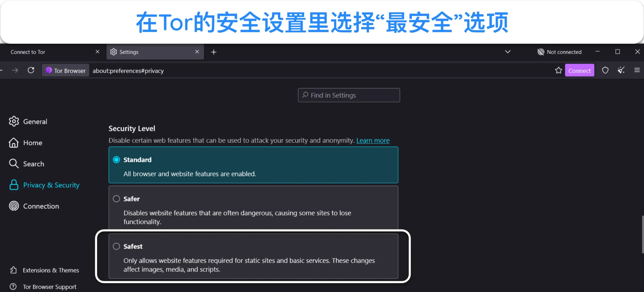The image size is (644, 292).
Task: Bookmark this page with the star icon
Action: tap(558, 70)
